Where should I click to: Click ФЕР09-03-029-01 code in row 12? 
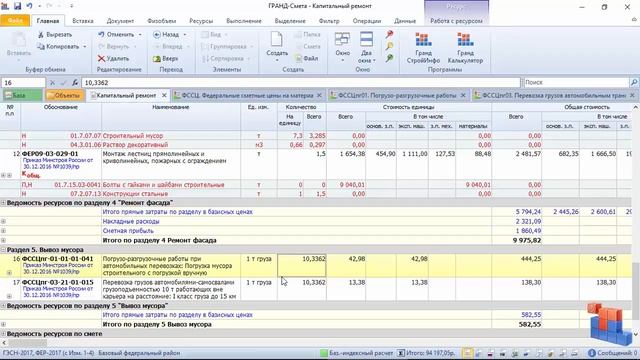coord(50,154)
